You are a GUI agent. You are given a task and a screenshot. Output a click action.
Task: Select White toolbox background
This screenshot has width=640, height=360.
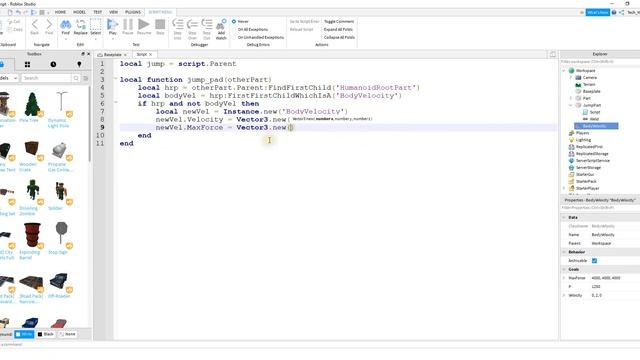click(24, 334)
